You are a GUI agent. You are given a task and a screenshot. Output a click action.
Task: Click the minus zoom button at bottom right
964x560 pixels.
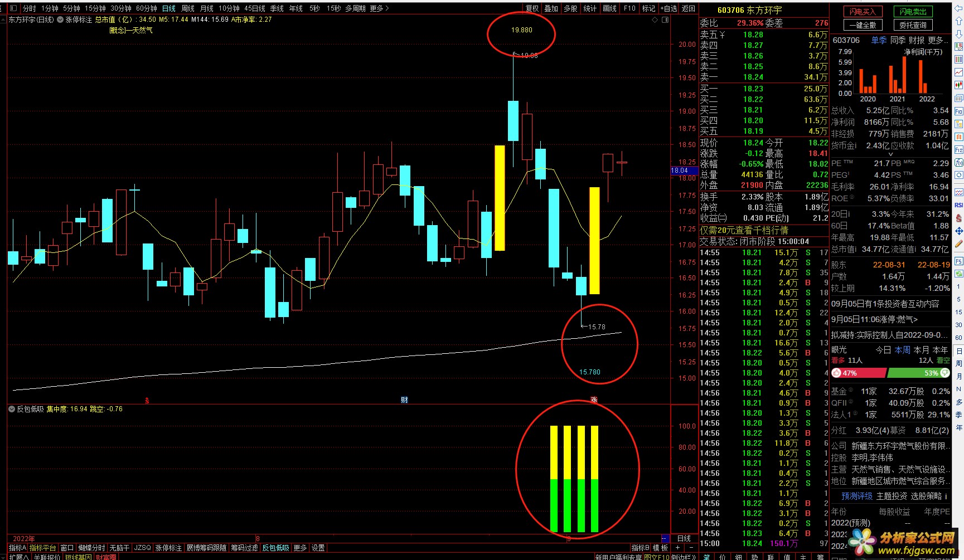coord(692,548)
